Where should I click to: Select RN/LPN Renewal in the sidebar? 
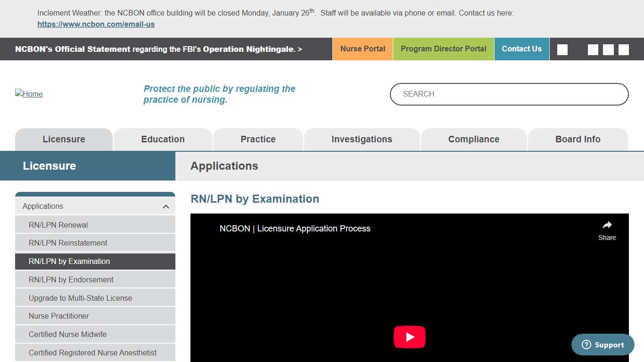click(58, 225)
